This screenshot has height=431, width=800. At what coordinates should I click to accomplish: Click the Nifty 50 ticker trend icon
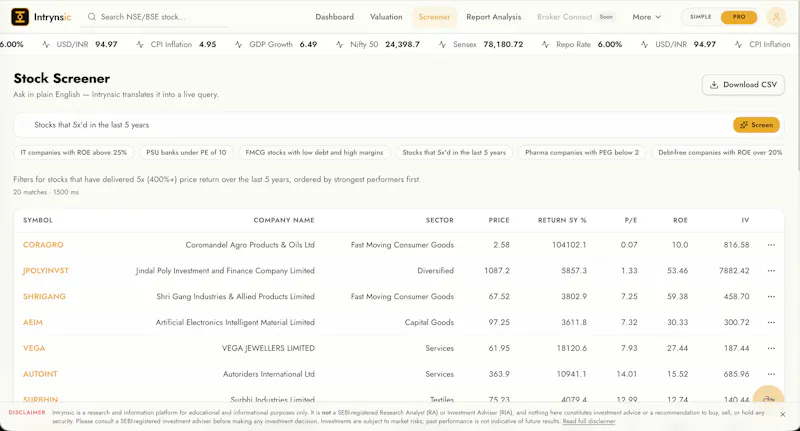point(339,44)
